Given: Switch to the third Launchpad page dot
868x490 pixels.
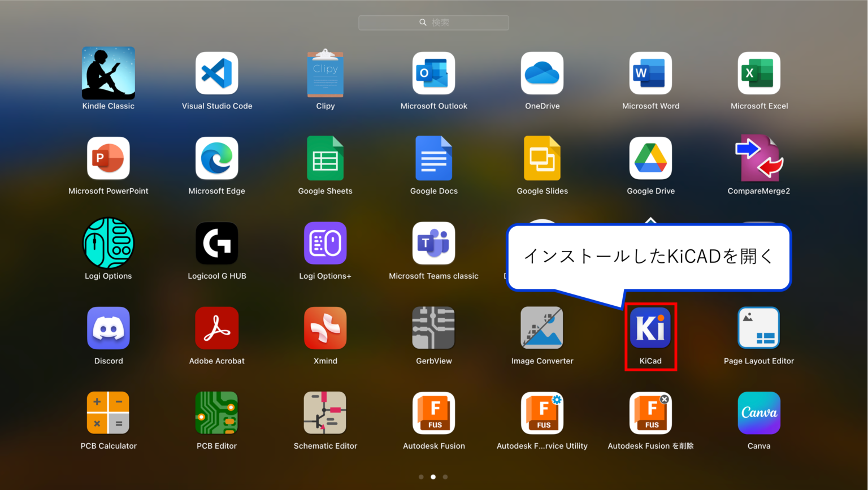Looking at the screenshot, I should tap(445, 477).
